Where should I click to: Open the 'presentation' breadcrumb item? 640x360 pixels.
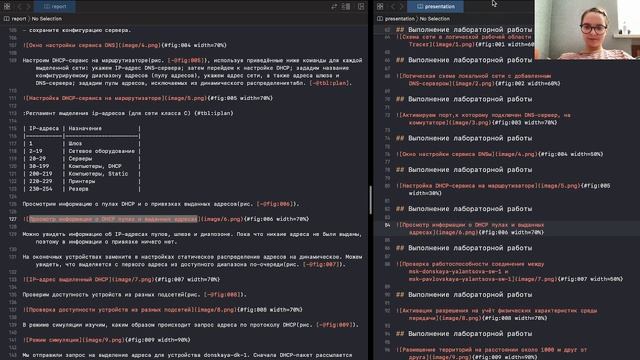coord(400,19)
